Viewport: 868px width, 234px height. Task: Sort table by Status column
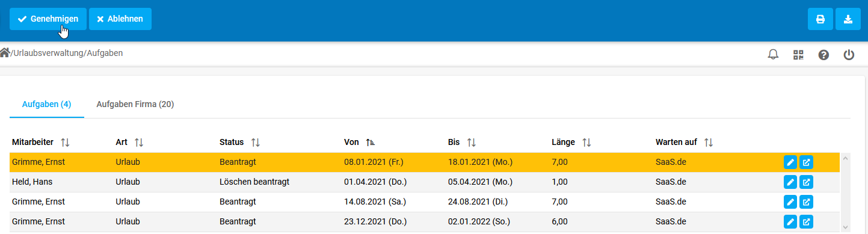[255, 143]
